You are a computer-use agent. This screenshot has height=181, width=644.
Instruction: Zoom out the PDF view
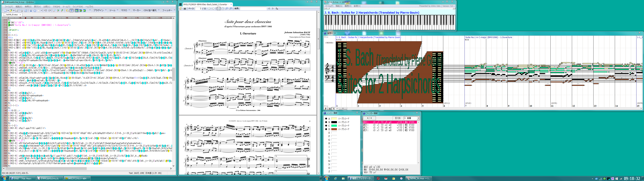point(227,9)
